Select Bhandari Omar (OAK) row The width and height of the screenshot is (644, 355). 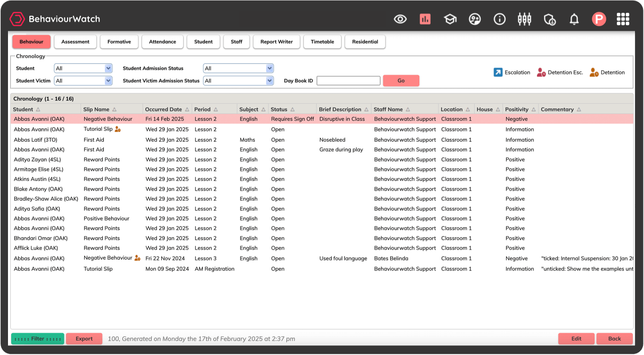(x=322, y=238)
